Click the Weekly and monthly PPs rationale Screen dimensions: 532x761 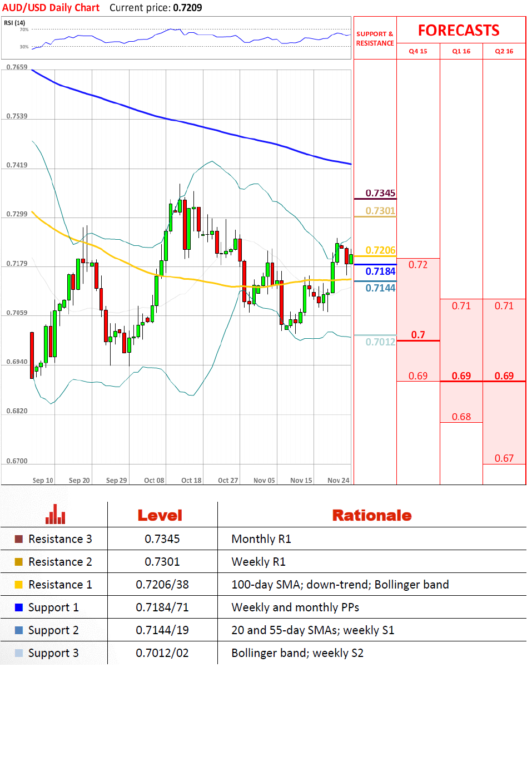pyautogui.click(x=295, y=607)
